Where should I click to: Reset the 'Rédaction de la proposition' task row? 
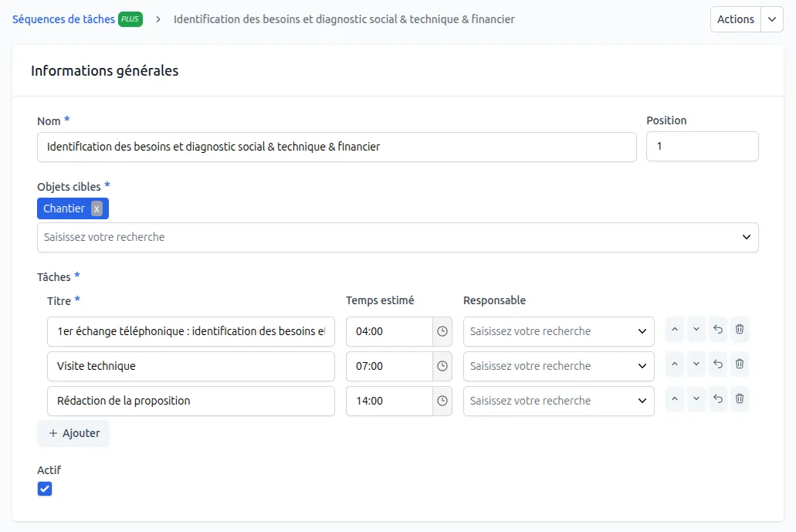click(x=717, y=398)
